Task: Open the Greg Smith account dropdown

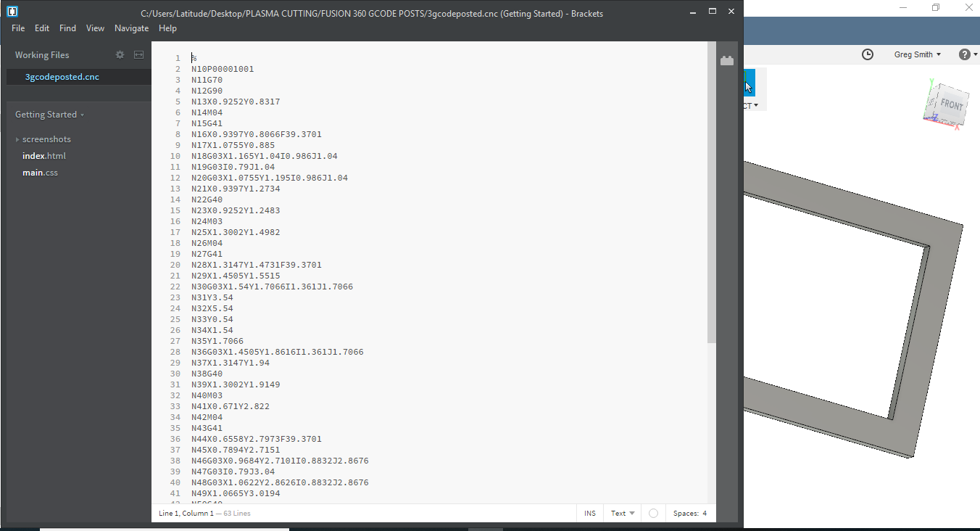Action: (x=917, y=54)
